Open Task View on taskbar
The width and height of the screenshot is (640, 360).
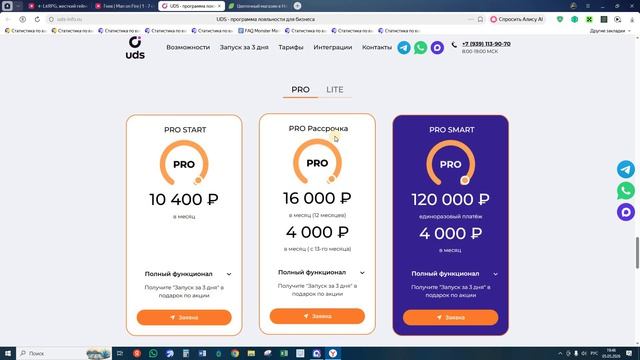[120, 353]
